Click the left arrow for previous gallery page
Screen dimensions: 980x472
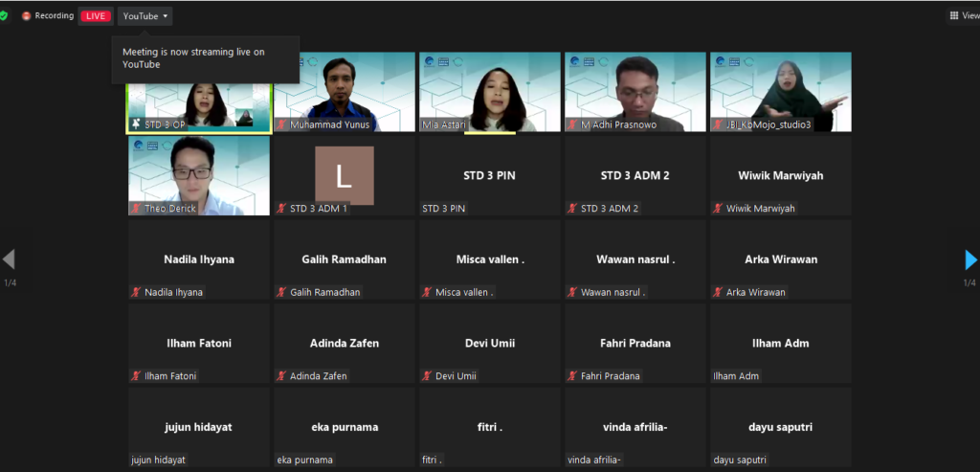point(9,259)
